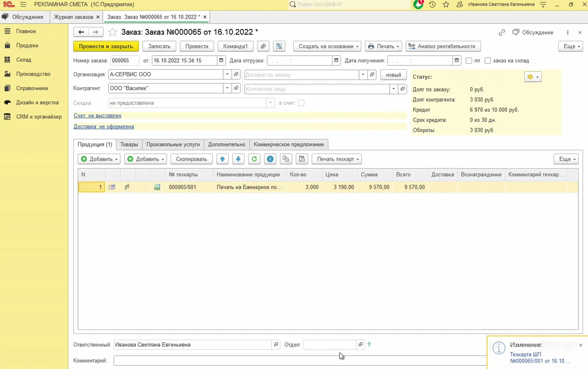Viewport: 588px width, 369px height.
Task: Go back with left arrow
Action: click(x=81, y=32)
